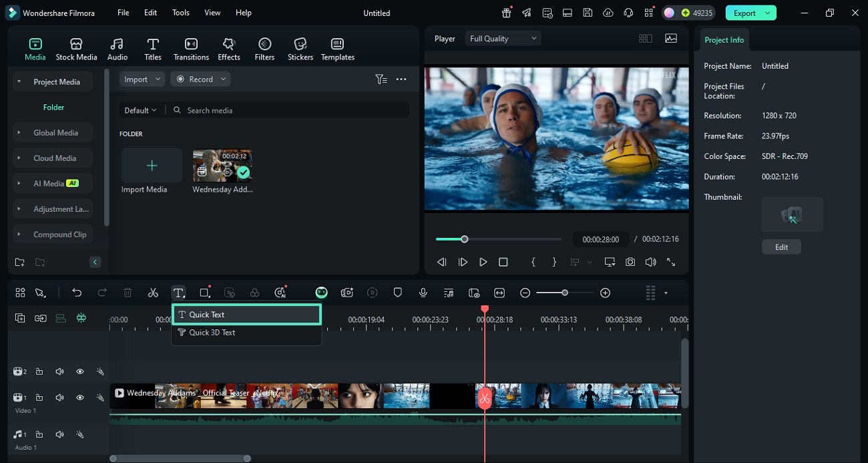Click the player volume speaker icon

650,262
